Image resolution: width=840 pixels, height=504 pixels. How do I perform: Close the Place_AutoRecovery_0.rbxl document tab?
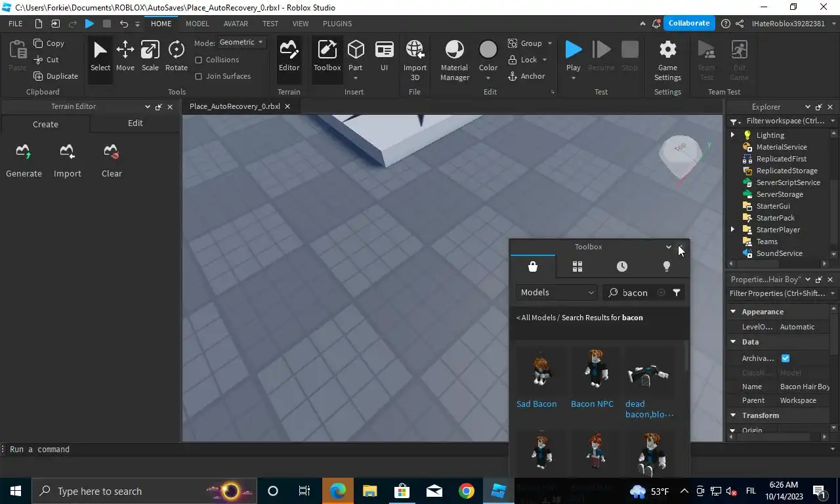pyautogui.click(x=287, y=106)
